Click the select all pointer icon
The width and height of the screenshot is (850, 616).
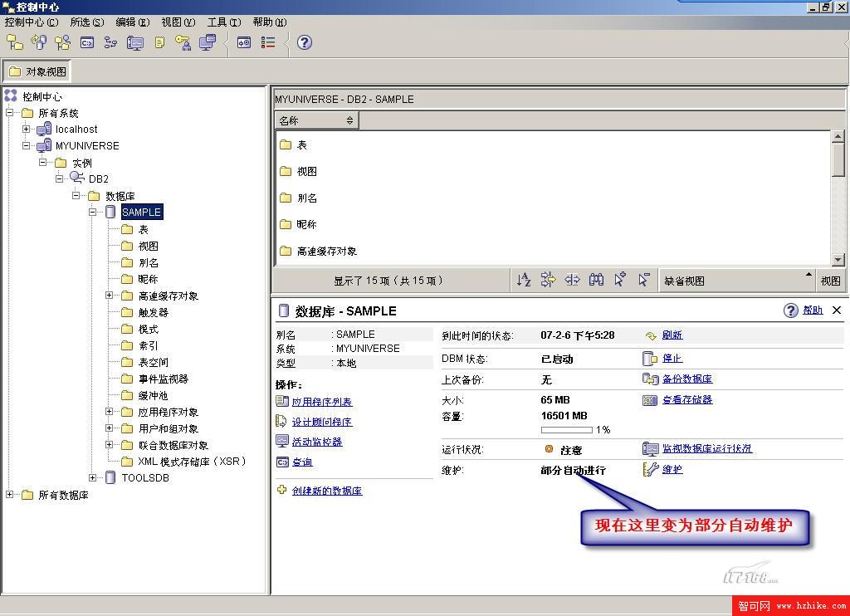tap(620, 279)
